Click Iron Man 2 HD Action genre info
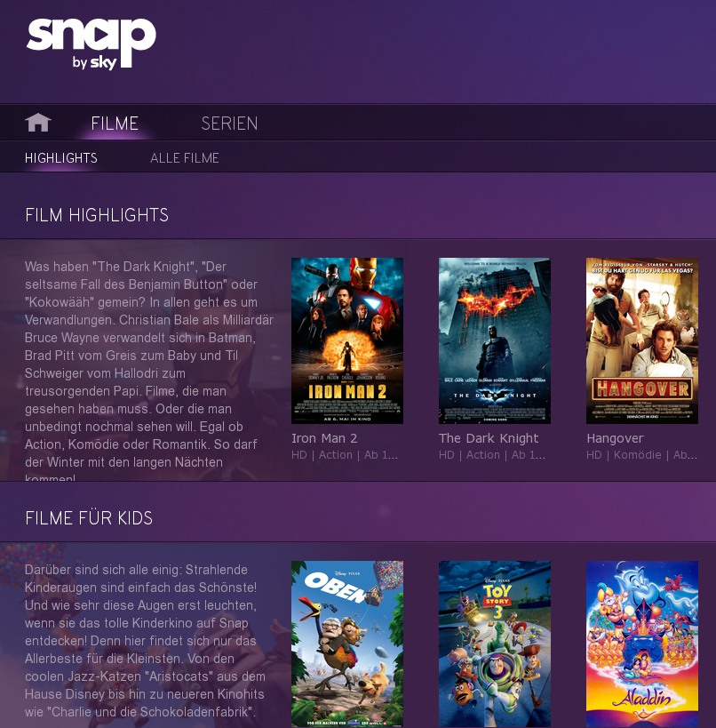 345,455
